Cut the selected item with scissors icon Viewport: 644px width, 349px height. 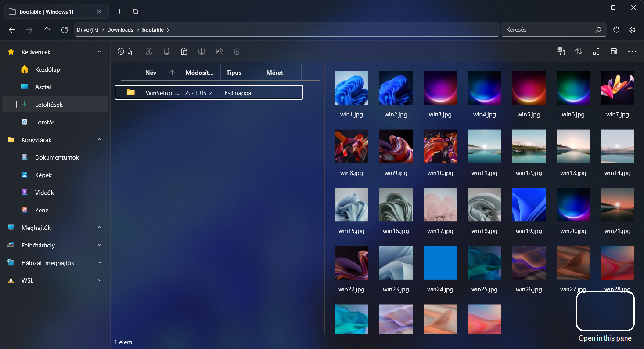pos(149,51)
